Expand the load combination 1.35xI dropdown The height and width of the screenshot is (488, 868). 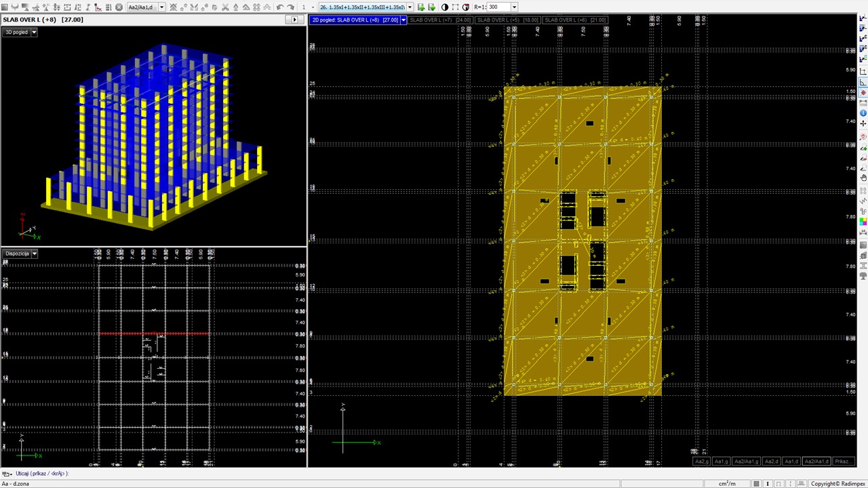pos(410,7)
